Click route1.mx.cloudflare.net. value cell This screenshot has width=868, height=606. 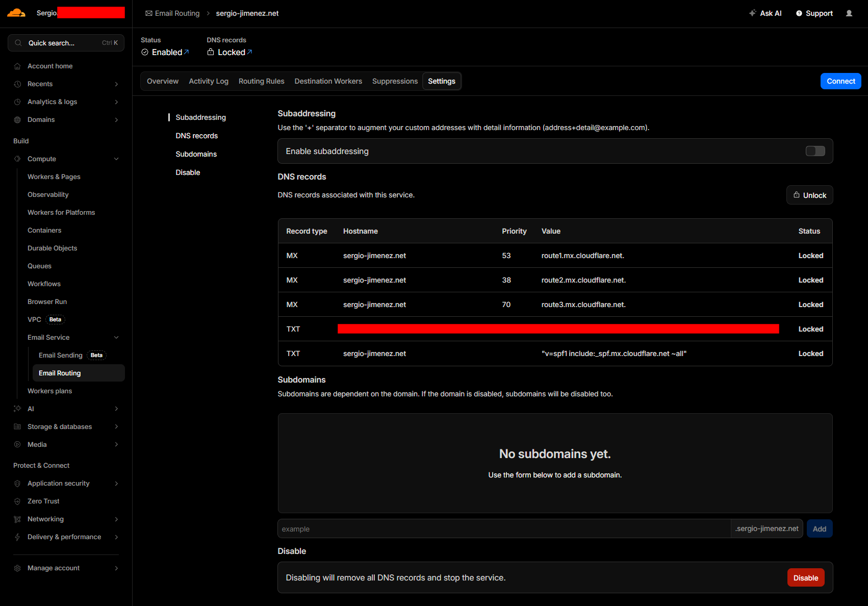click(x=582, y=256)
